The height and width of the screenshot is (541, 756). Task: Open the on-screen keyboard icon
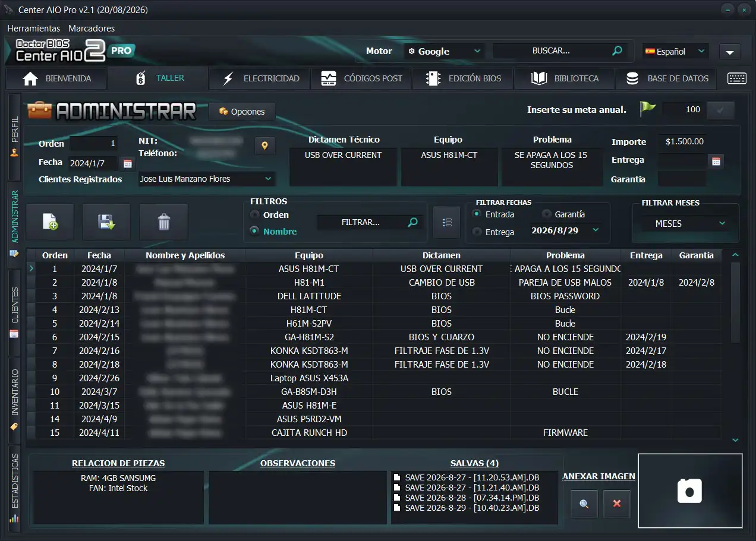pyautogui.click(x=737, y=78)
